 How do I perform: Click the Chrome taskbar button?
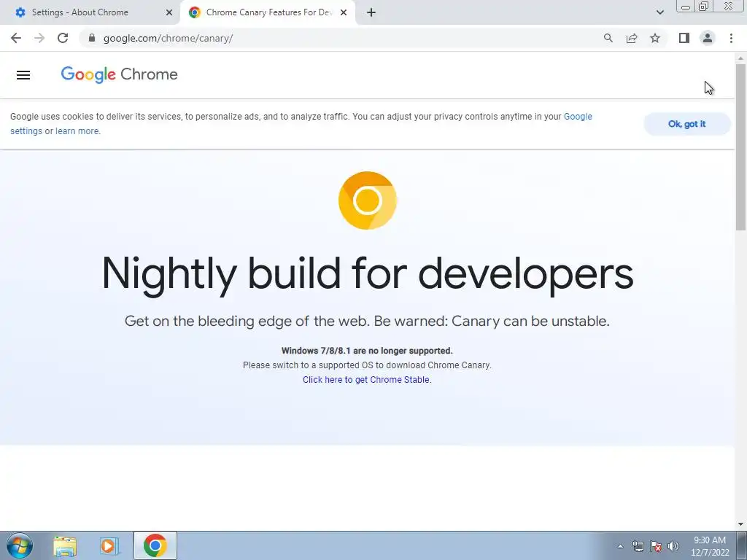[155, 545]
